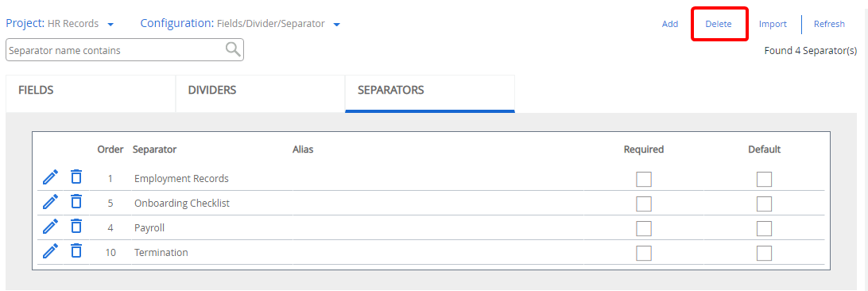Screen dimensions: 868x291
Task: Expand the Configuration dropdown arrow
Action: pos(336,25)
